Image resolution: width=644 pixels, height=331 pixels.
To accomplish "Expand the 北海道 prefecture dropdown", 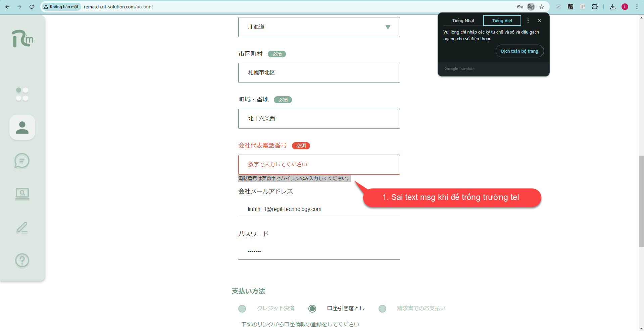I will (388, 27).
